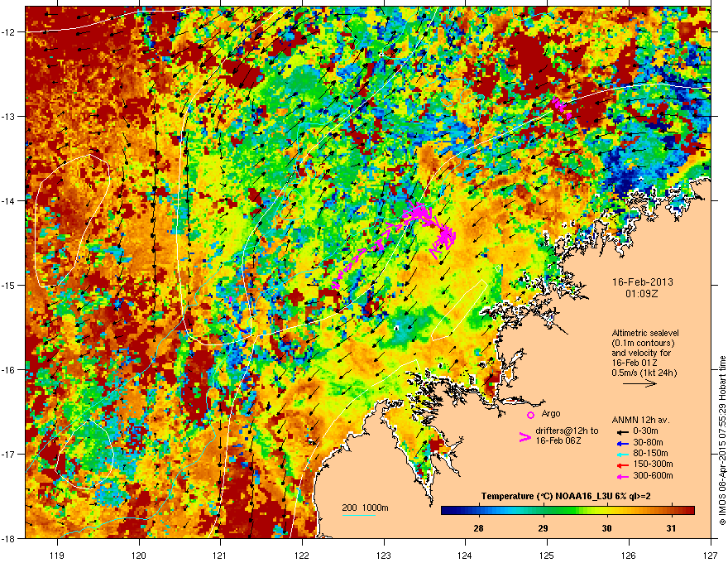The image size is (728, 563).
Task: Select the blue 30-80m arrow legend marker
Action: click(622, 442)
